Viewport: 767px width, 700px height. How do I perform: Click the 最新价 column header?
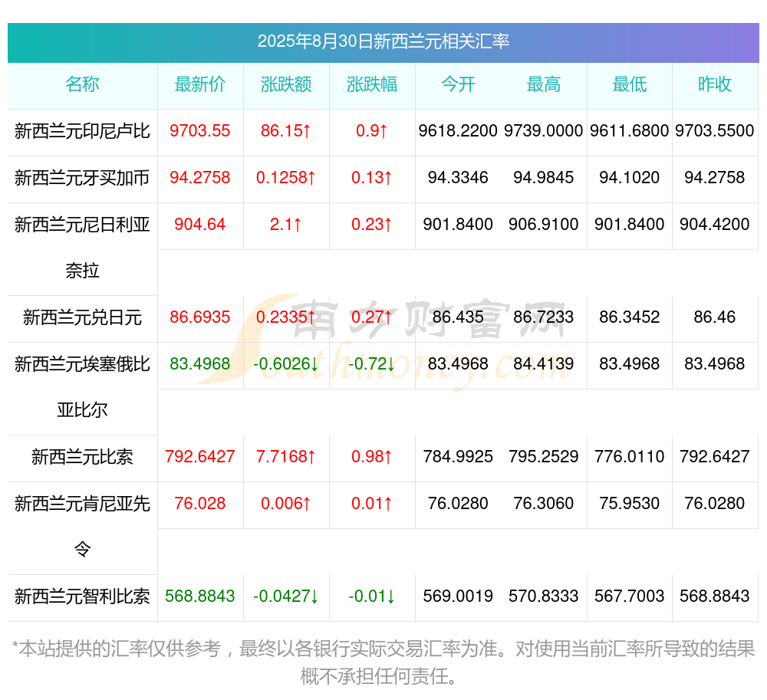[199, 84]
